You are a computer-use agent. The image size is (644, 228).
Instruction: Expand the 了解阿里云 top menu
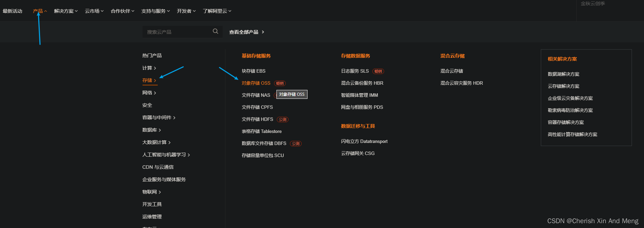coord(217,11)
